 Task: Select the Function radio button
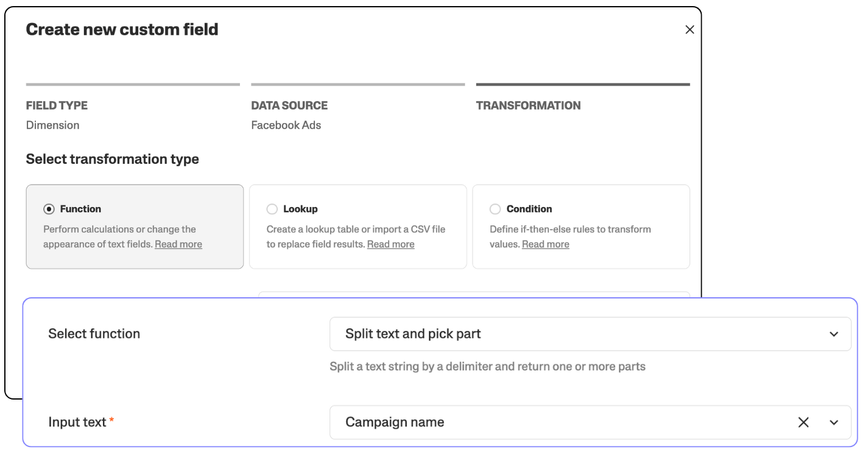(49, 209)
